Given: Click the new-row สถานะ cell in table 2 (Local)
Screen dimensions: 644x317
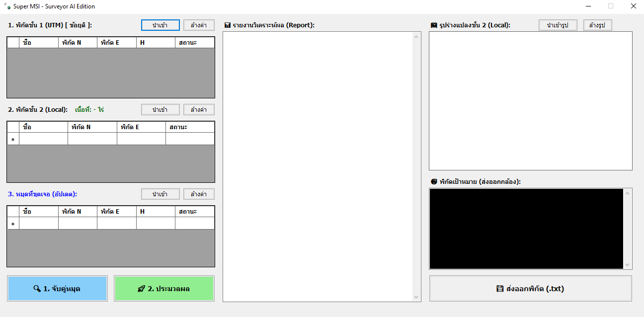Looking at the screenshot, I should tap(190, 139).
